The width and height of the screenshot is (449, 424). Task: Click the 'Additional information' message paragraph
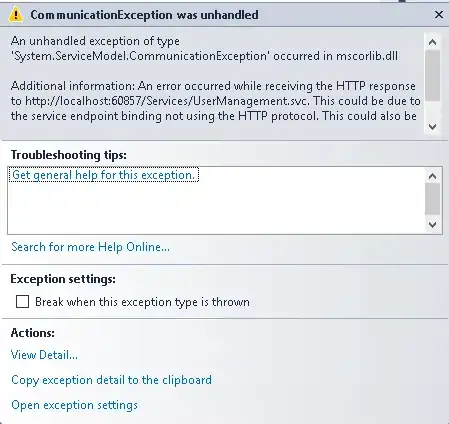click(x=215, y=101)
